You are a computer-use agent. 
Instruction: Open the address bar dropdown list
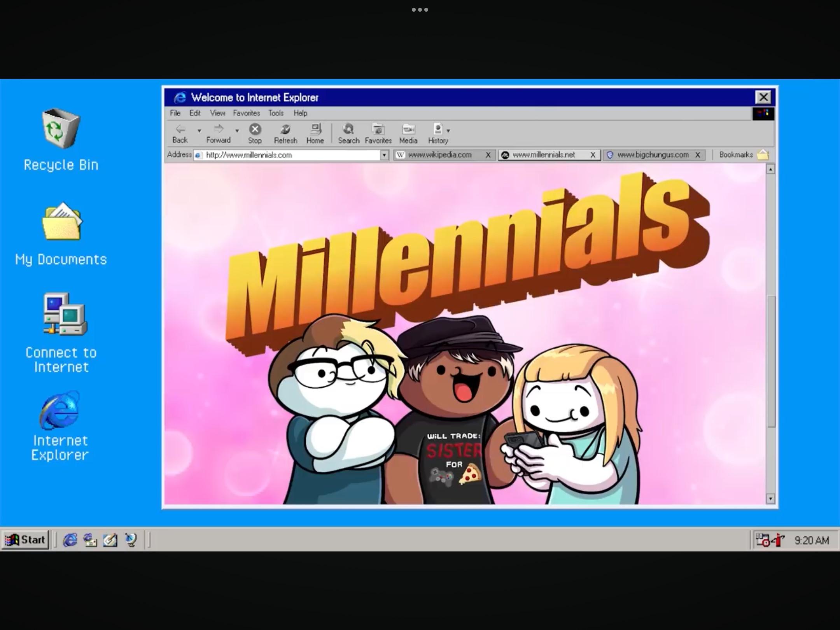384,155
